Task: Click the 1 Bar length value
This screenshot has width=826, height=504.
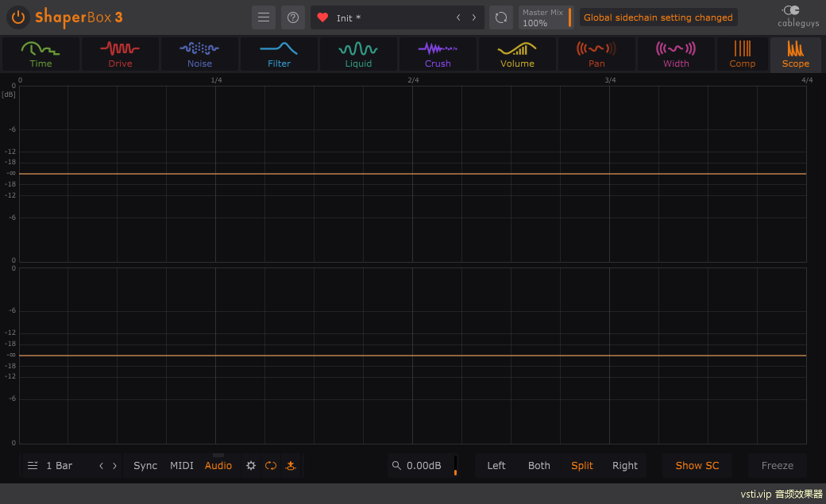Action: [x=59, y=466]
